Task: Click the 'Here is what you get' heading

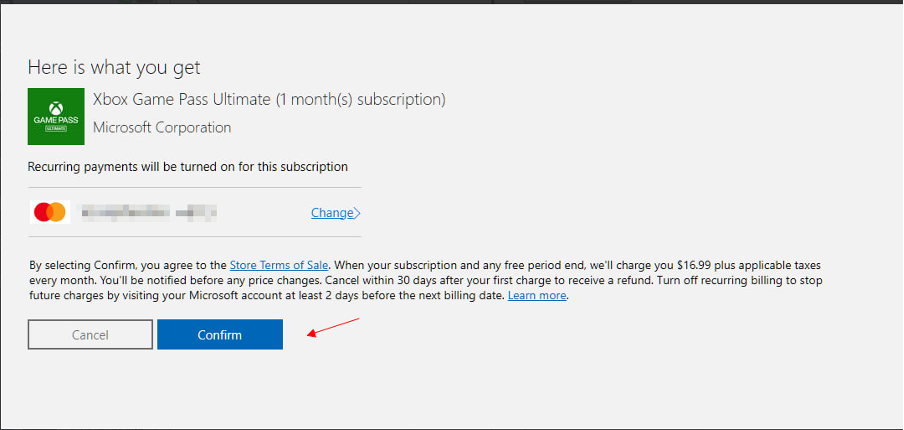Action: 114,68
